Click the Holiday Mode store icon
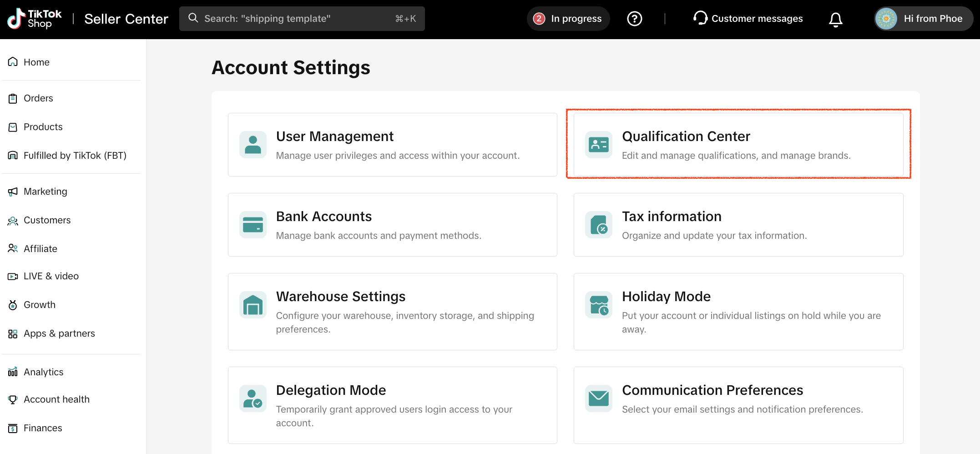Image resolution: width=980 pixels, height=454 pixels. (x=598, y=305)
